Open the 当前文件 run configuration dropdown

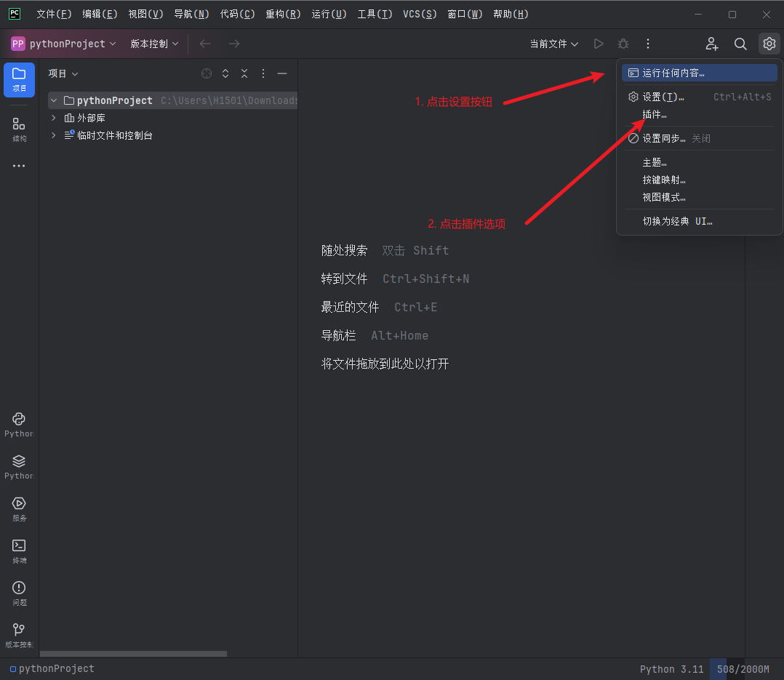tap(554, 44)
